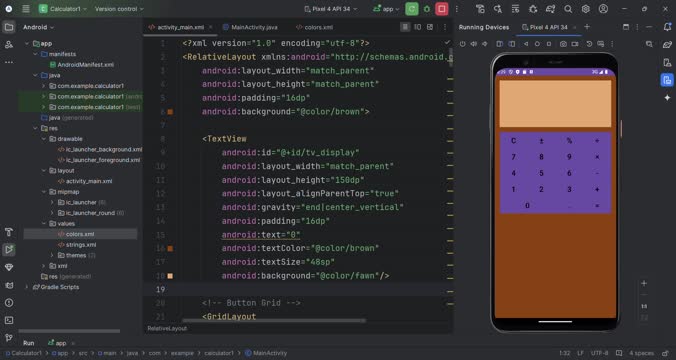Switch editor to Design view mode
This screenshot has height=360, width=676.
(x=430, y=27)
